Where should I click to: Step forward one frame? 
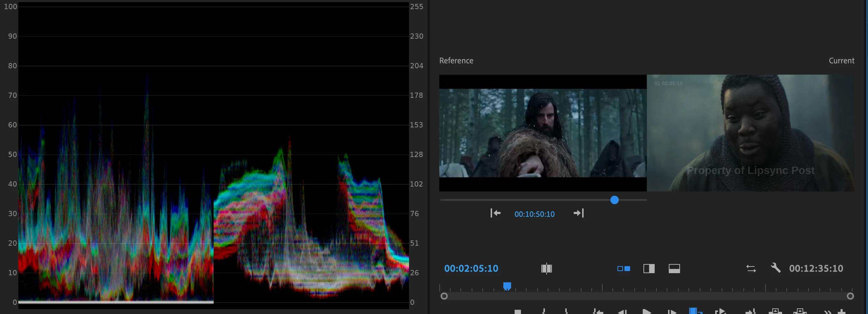(672, 312)
